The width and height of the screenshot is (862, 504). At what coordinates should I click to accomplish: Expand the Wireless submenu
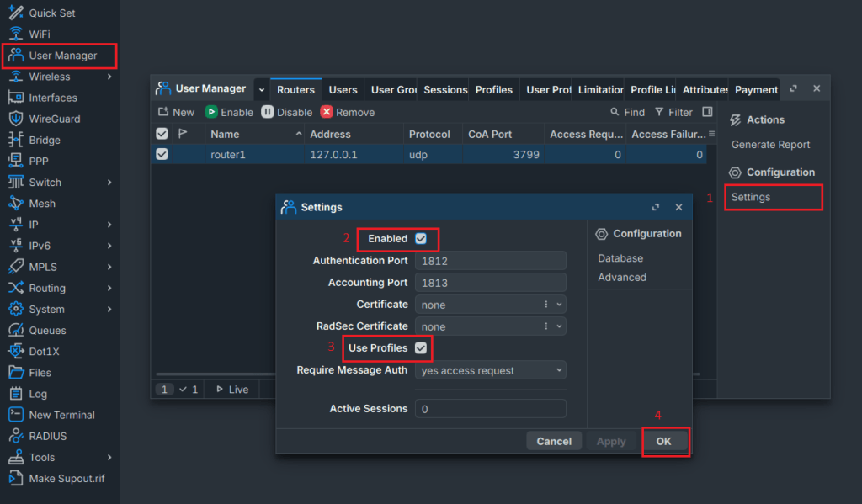(109, 77)
